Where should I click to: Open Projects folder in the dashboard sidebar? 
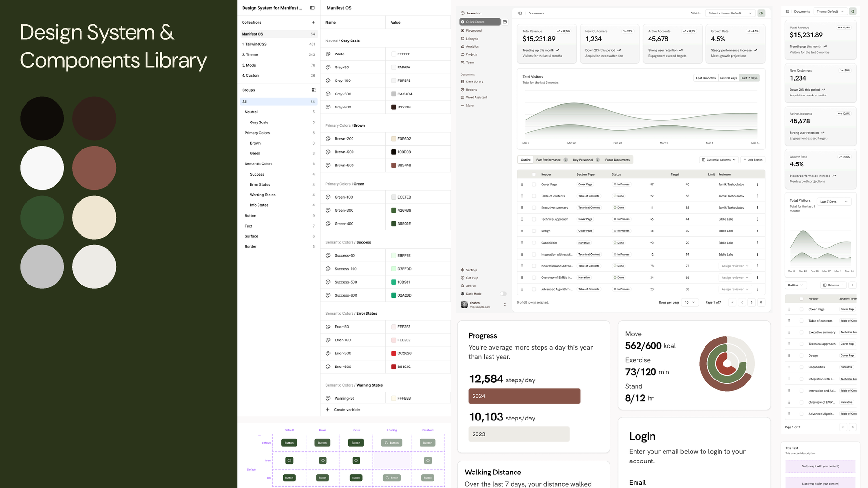coord(469,54)
